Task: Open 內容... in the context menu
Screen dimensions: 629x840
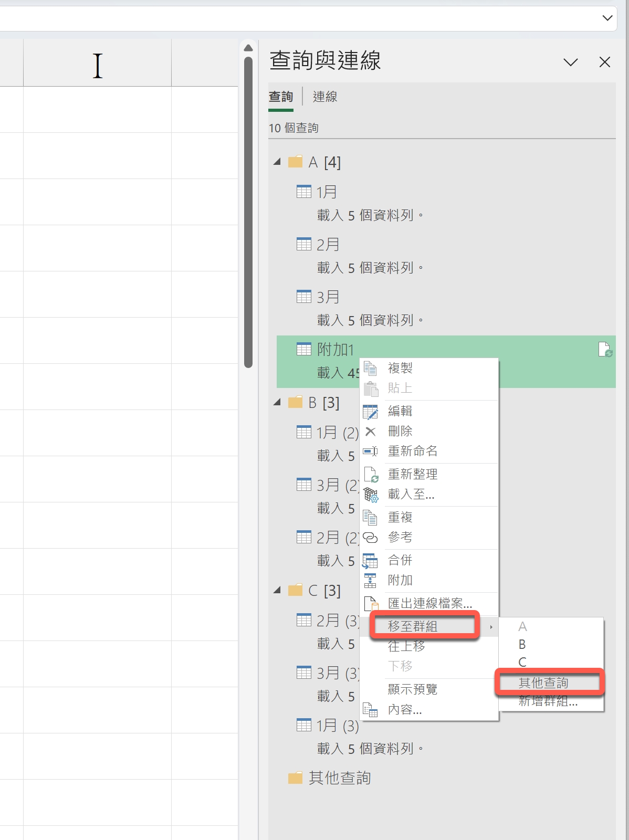Action: 405,710
